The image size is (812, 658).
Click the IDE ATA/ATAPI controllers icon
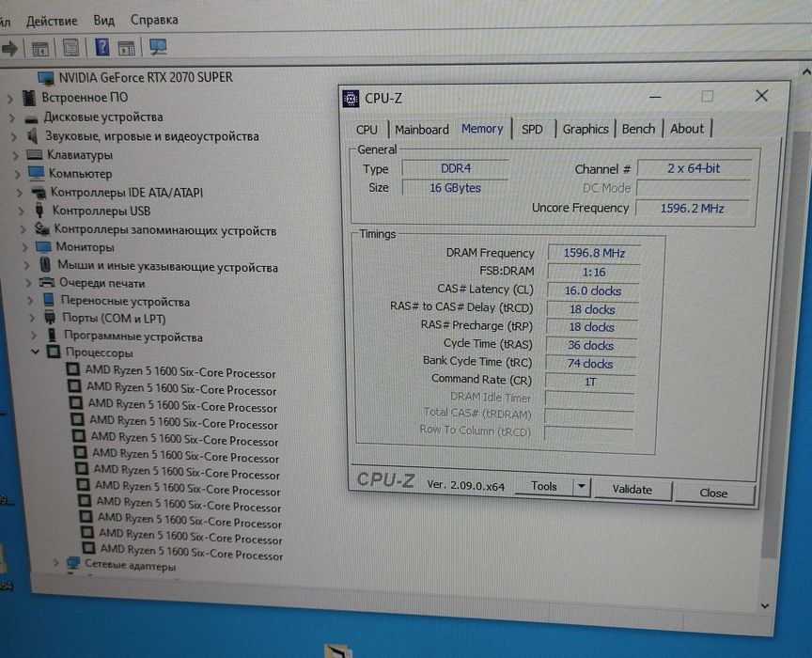click(x=39, y=194)
